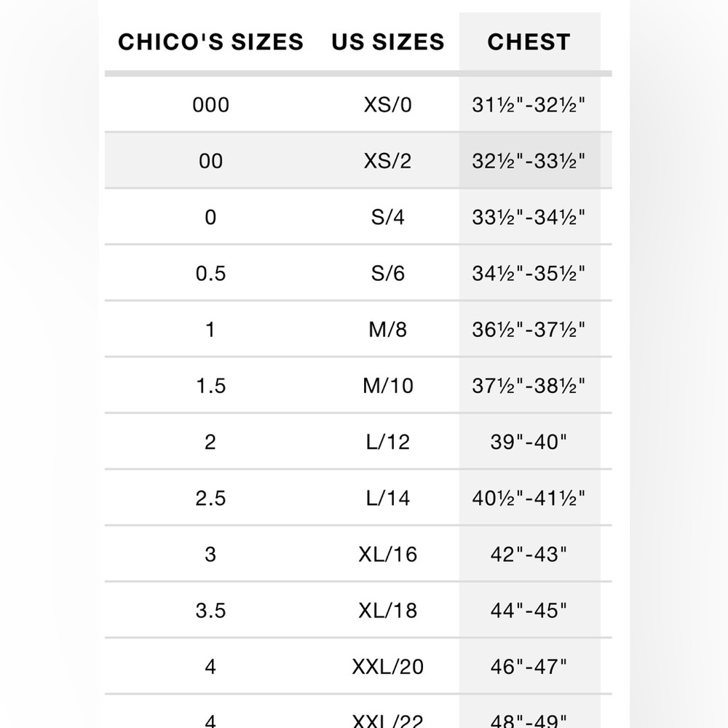Click chest measurement 39"-40"
728x728 pixels.
[x=529, y=442]
